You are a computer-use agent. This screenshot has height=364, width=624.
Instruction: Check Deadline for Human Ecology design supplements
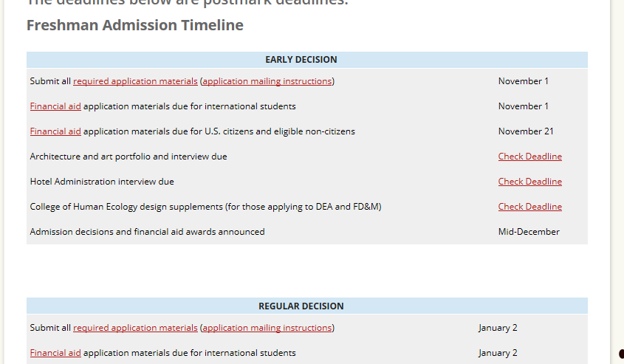coord(529,207)
